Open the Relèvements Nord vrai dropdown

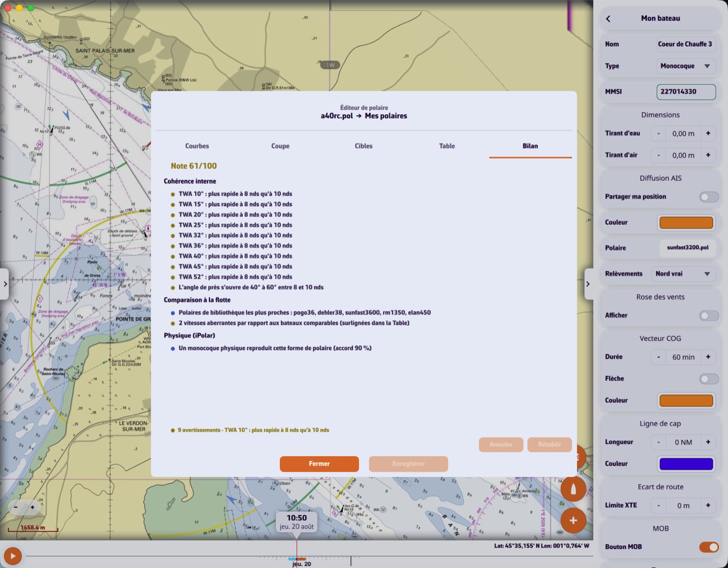click(683, 274)
